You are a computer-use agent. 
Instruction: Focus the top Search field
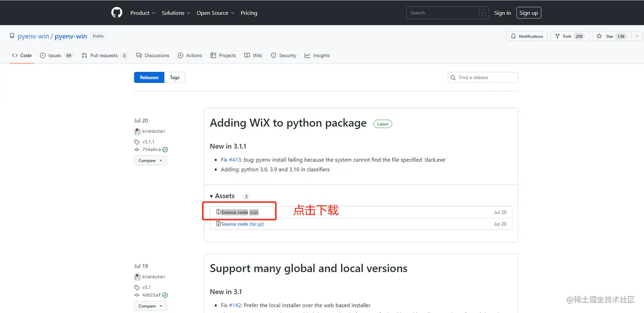tap(447, 13)
